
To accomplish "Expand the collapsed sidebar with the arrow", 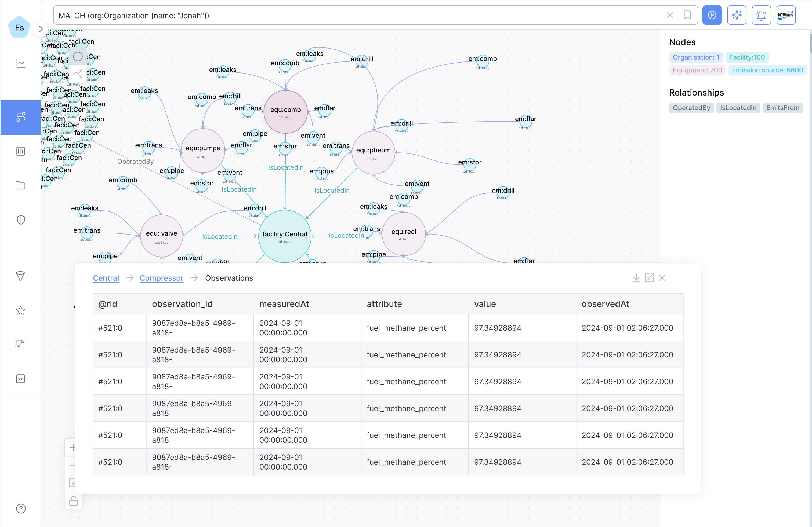I will tap(41, 29).
